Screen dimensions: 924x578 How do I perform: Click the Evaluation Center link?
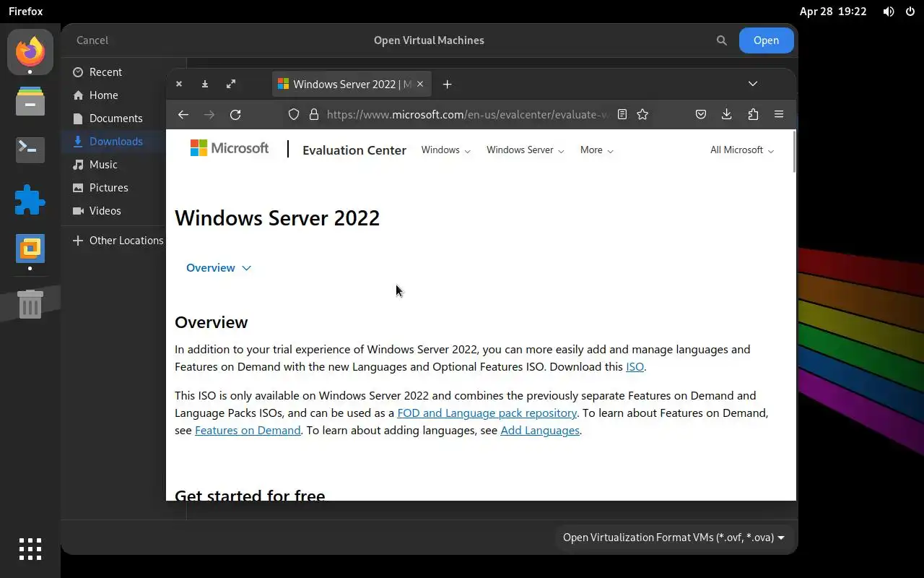pos(354,150)
